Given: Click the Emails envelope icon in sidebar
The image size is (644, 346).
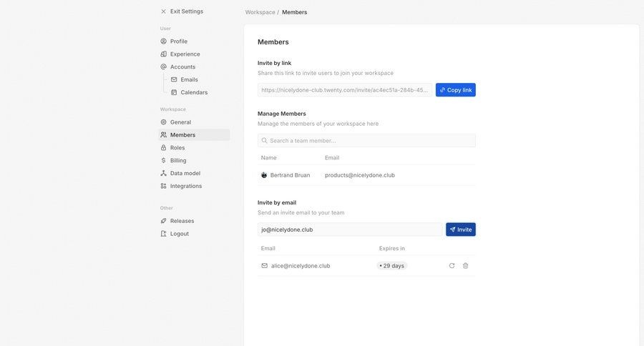Looking at the screenshot, I should tap(174, 79).
